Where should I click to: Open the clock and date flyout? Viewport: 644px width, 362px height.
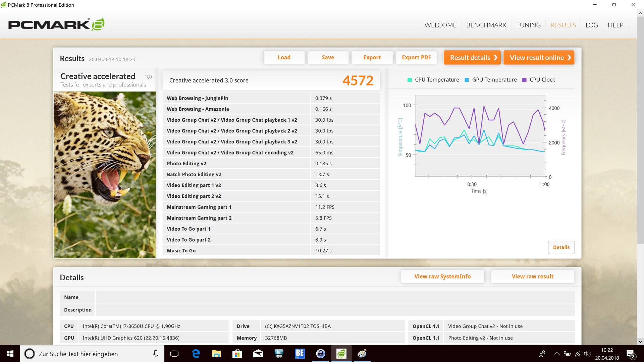pyautogui.click(x=607, y=354)
